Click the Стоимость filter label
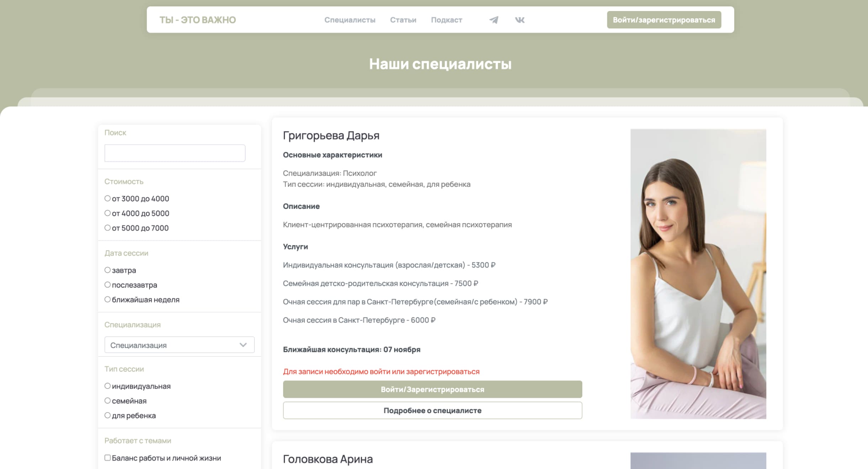Viewport: 868px width, 469px height. click(124, 181)
